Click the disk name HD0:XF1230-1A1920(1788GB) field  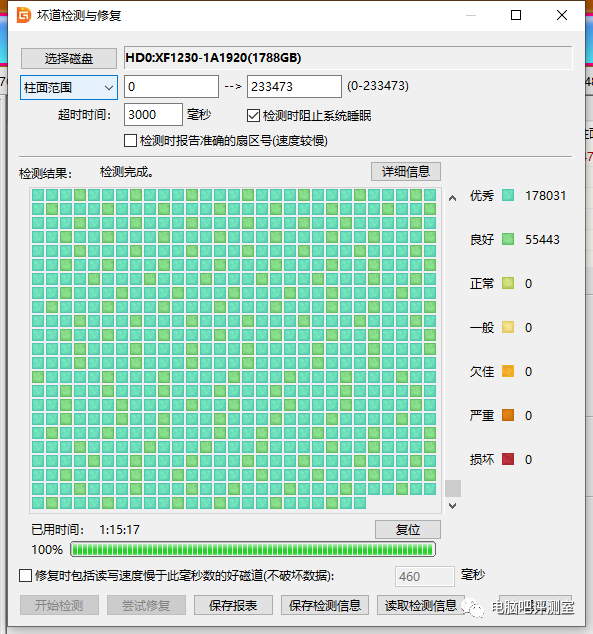tap(348, 58)
